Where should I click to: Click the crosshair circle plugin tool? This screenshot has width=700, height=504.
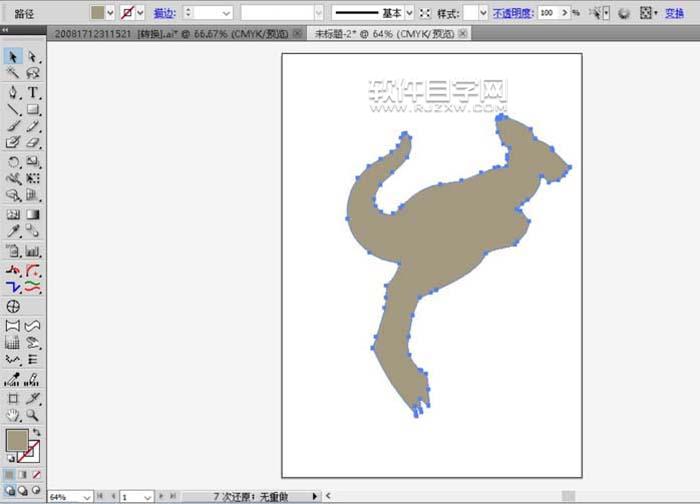pos(12,307)
